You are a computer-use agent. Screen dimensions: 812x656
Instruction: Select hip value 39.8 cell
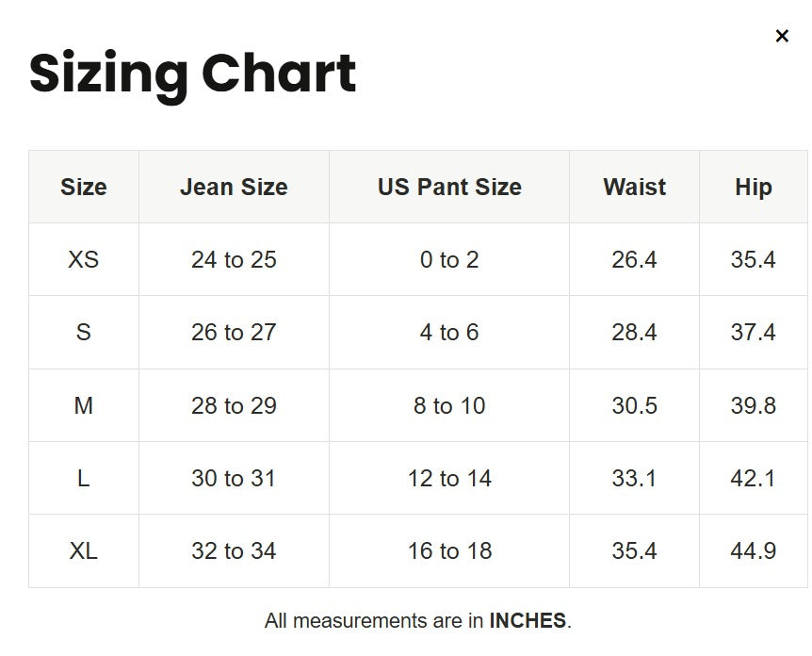click(x=753, y=405)
